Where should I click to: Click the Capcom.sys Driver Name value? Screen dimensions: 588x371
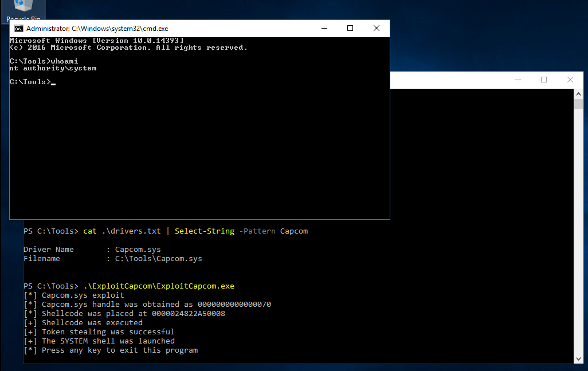[x=138, y=250]
